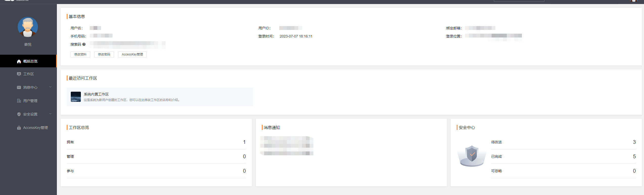Click the 最近访问工作区 heading
Screen dimensions: 644x195
(x=83, y=78)
